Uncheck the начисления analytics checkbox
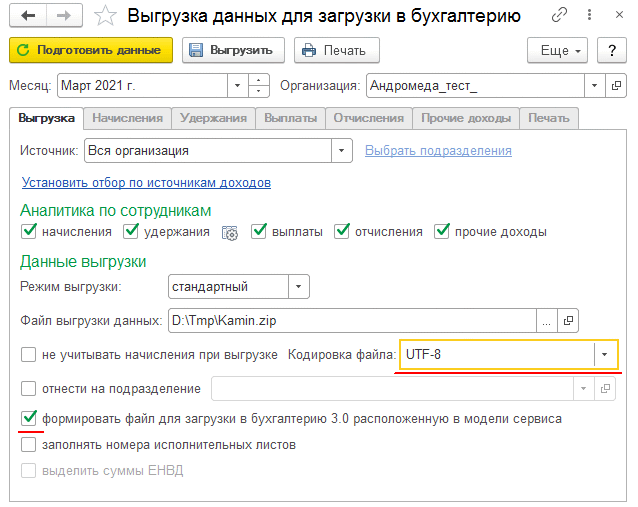The width and height of the screenshot is (638, 507). 29,232
